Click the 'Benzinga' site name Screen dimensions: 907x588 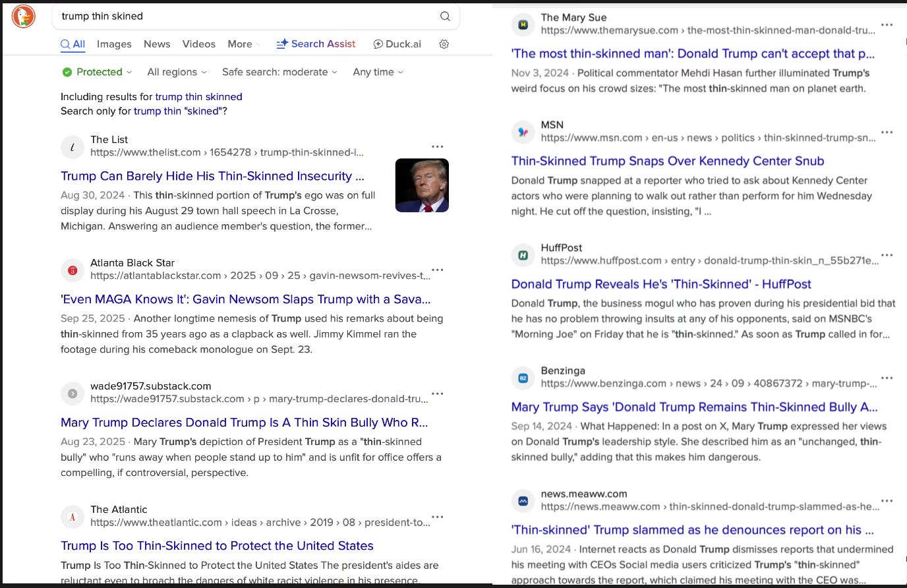563,370
